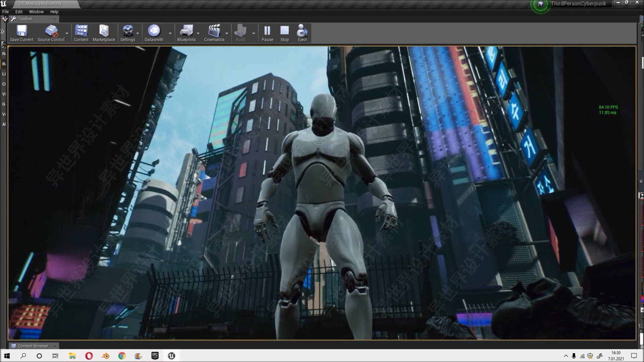Expand the Settings dropdown arrow
This screenshot has height=362, width=644.
click(138, 33)
